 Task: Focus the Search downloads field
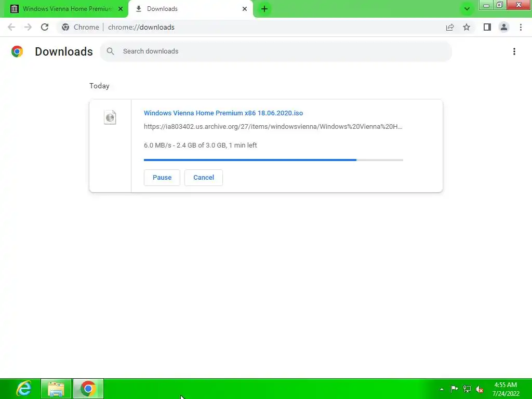click(x=276, y=51)
